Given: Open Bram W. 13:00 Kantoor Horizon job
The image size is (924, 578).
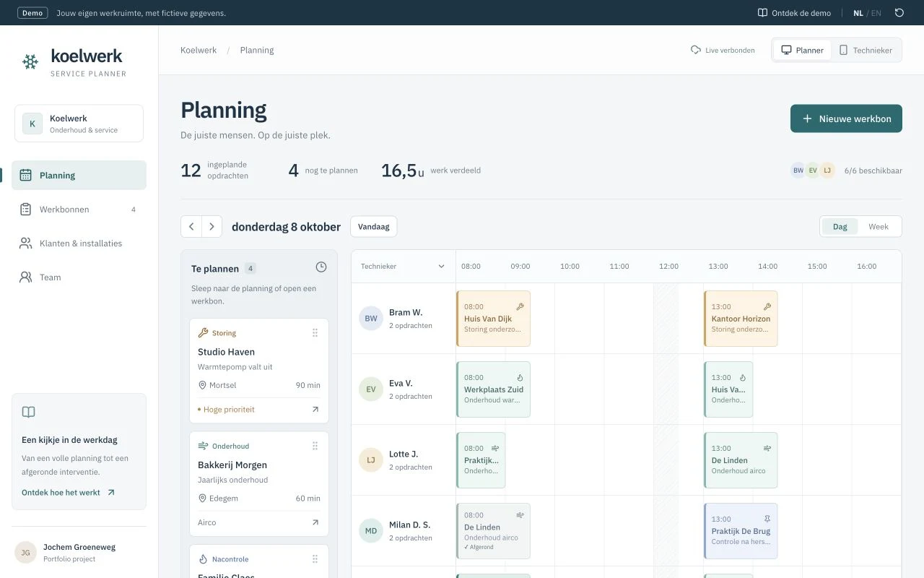Looking at the screenshot, I should pyautogui.click(x=741, y=319).
